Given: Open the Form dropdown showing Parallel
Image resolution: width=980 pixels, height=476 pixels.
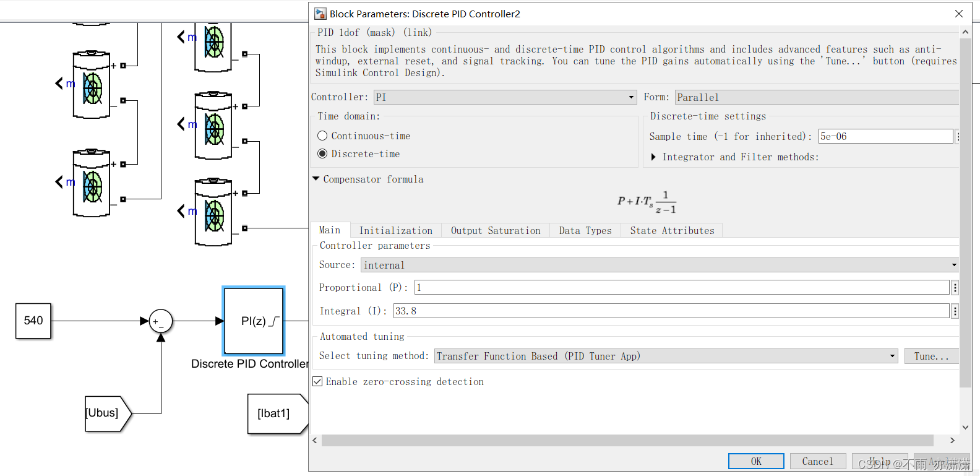Looking at the screenshot, I should [817, 97].
